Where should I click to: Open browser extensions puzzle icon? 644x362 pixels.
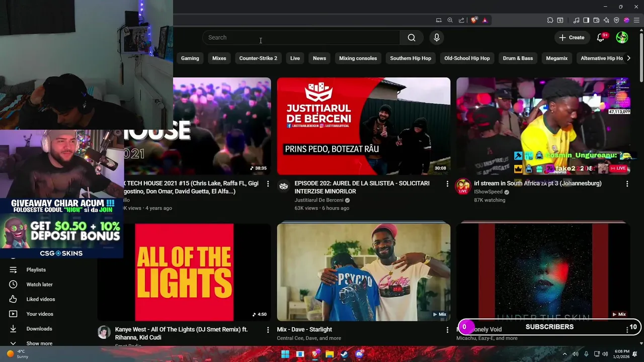click(x=550, y=20)
